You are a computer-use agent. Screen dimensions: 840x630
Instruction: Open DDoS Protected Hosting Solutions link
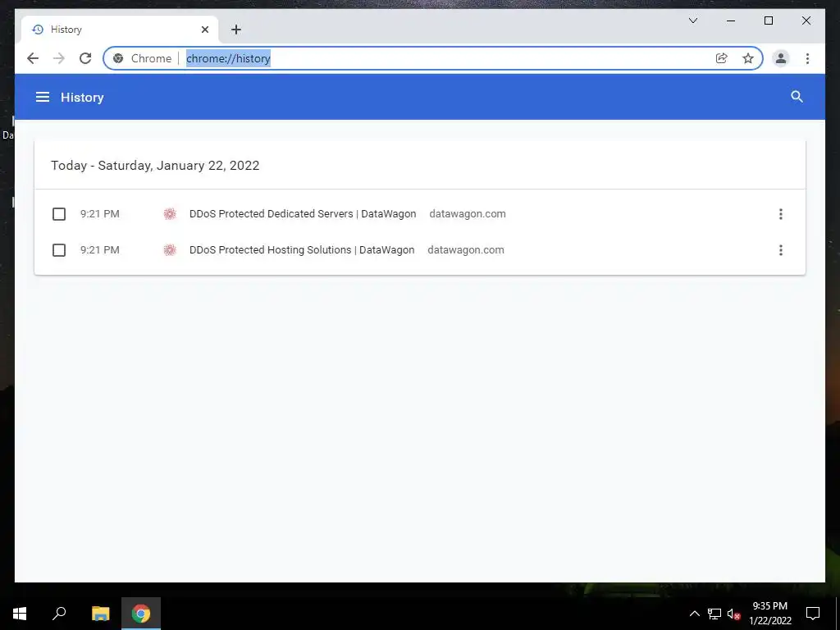pos(302,249)
